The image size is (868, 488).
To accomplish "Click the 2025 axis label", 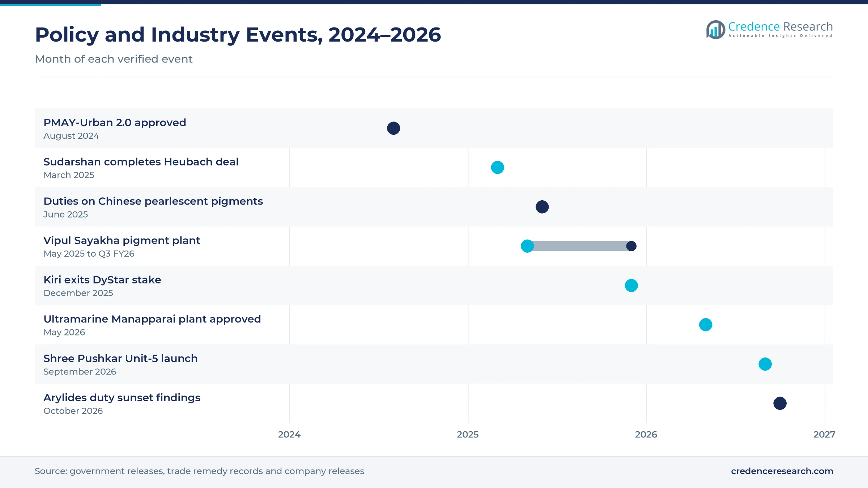I will [468, 435].
